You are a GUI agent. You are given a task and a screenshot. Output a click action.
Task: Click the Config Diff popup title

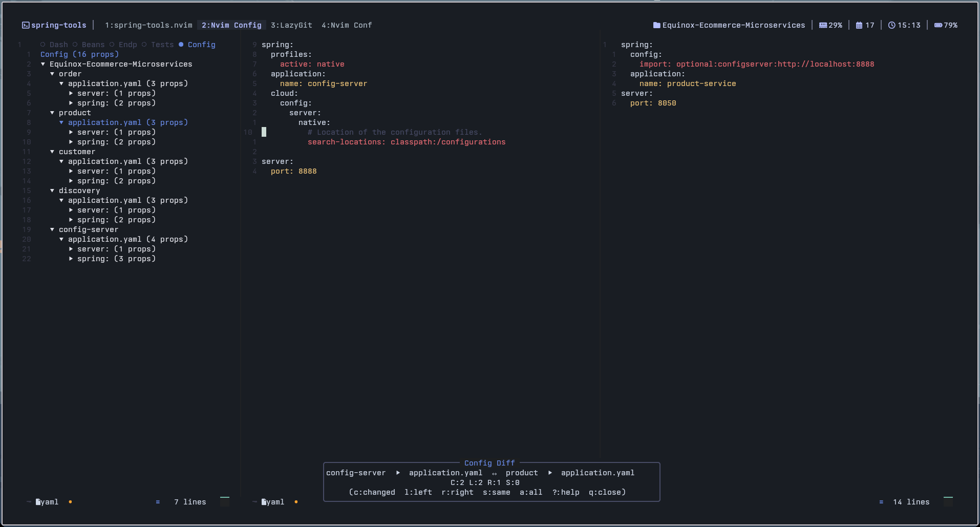[489, 463]
